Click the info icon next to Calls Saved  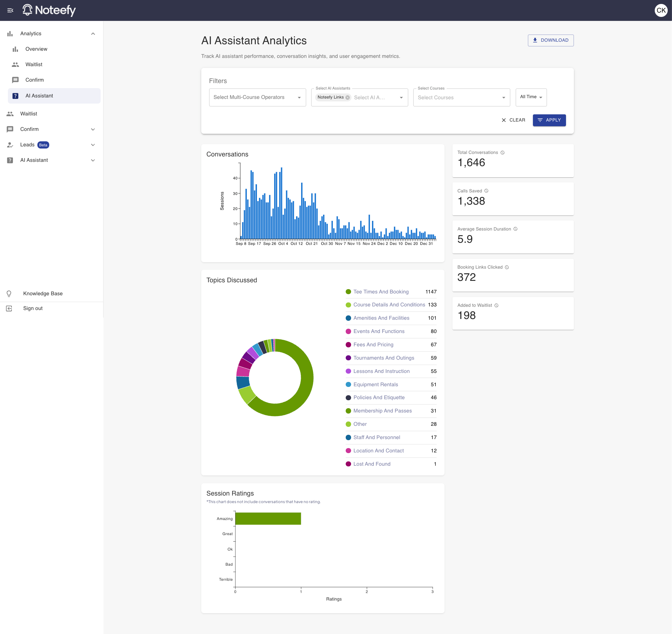click(486, 191)
